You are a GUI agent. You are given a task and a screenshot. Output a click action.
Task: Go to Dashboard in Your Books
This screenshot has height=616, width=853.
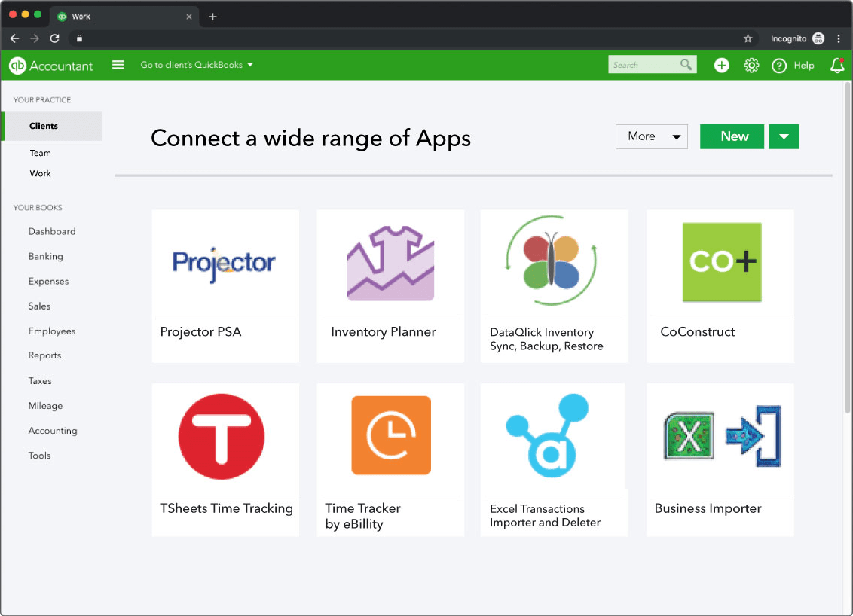tap(52, 232)
